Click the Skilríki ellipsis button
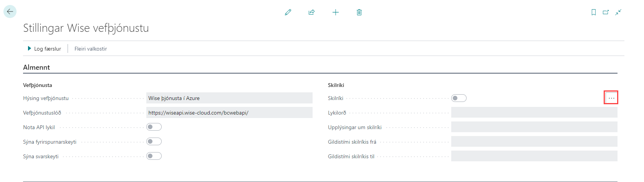Image resolution: width=644 pixels, height=182 pixels. (x=611, y=98)
